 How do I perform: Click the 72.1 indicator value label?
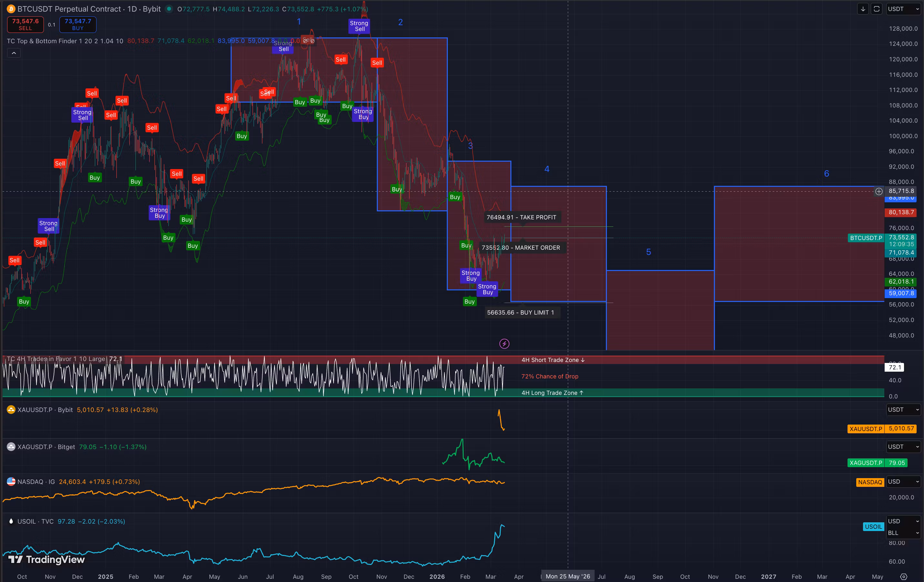point(894,367)
